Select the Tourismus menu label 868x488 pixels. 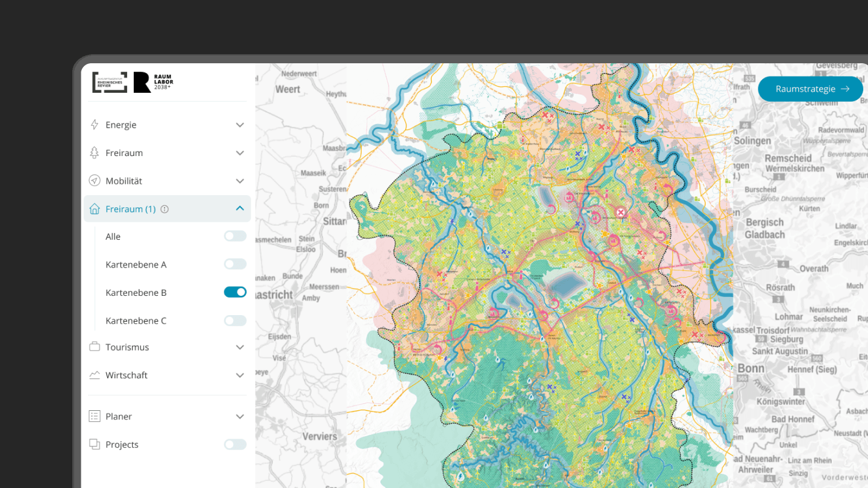pos(127,347)
